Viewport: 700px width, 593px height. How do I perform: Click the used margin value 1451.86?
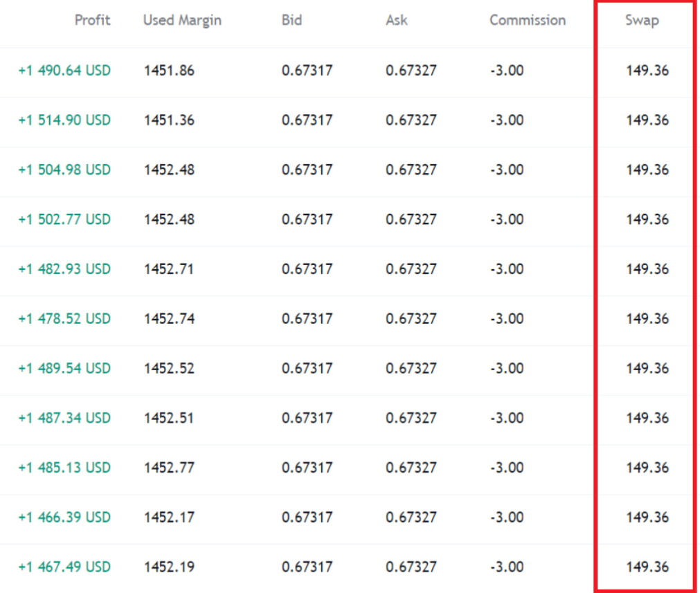click(169, 70)
